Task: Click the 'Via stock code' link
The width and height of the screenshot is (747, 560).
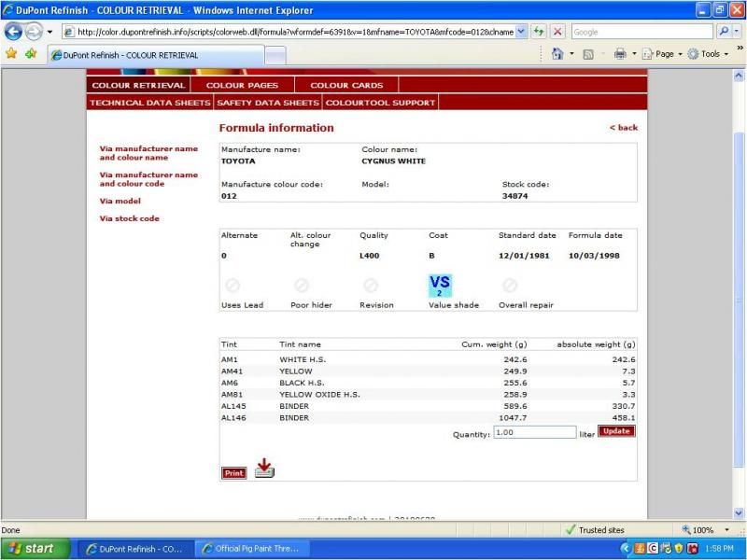Action: tap(130, 218)
